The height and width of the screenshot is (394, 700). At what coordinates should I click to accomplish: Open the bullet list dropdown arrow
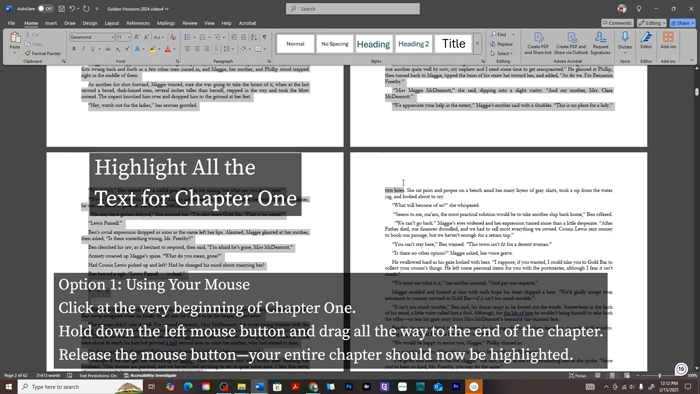[194, 37]
